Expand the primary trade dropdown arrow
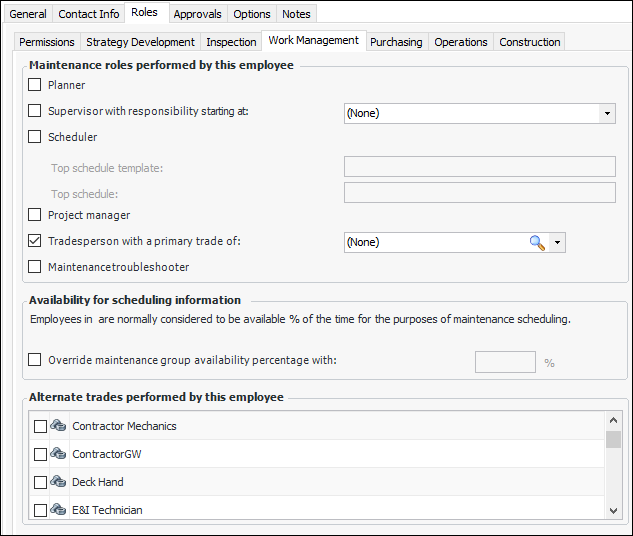This screenshot has width=633, height=536. click(x=558, y=242)
